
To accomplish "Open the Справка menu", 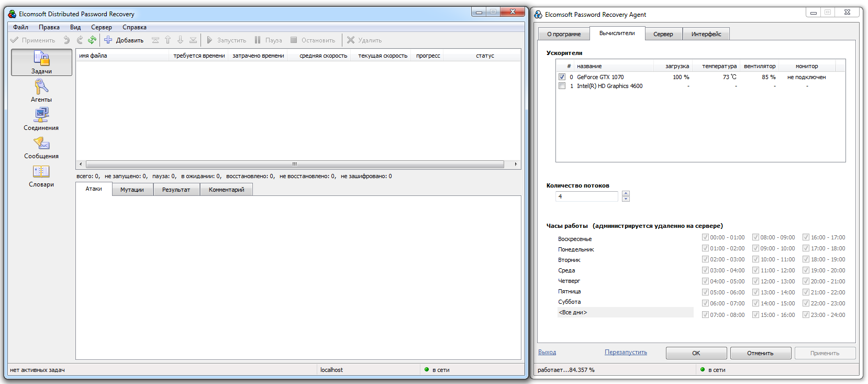I will click(x=135, y=27).
